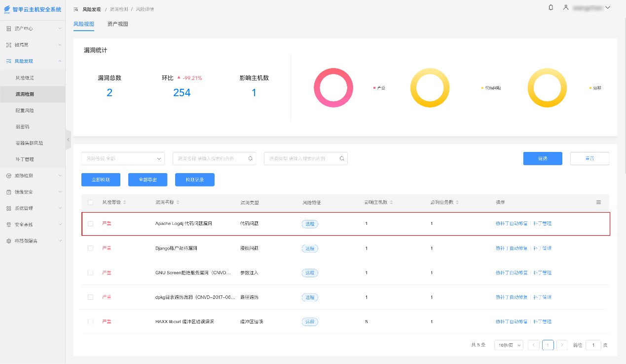Click the 前往 page number input box
The image size is (626, 364).
point(593,345)
